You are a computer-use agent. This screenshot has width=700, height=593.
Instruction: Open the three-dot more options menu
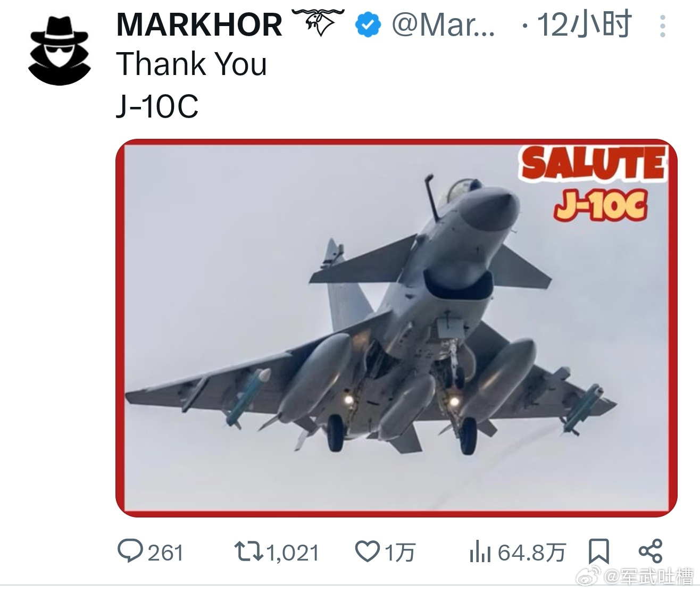pos(662,26)
